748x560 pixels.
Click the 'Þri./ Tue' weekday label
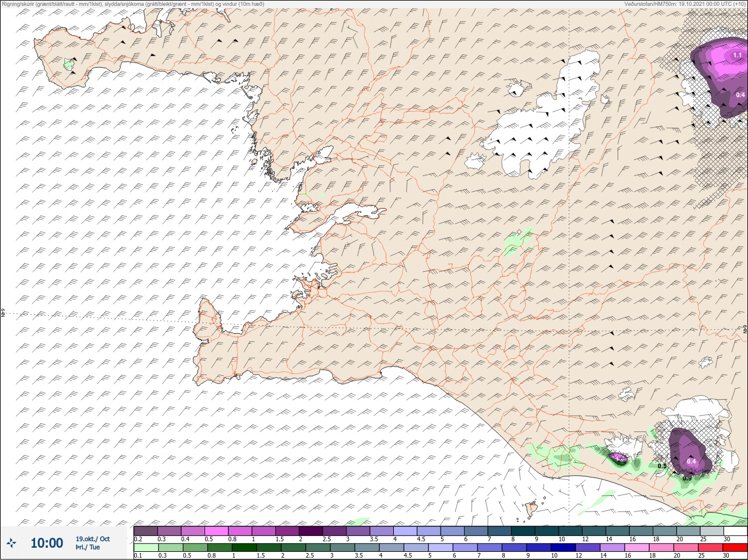click(88, 547)
